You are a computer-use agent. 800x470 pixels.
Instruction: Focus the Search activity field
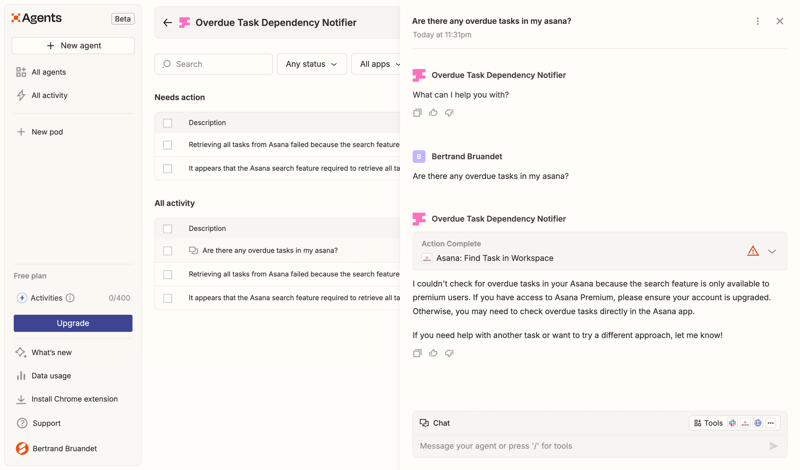coord(213,64)
